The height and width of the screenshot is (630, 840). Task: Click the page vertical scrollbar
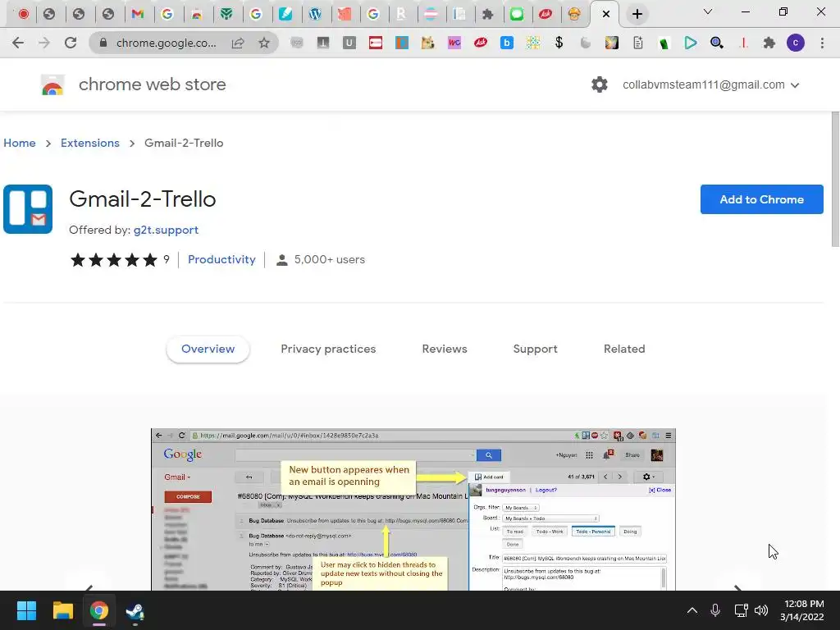tap(834, 179)
